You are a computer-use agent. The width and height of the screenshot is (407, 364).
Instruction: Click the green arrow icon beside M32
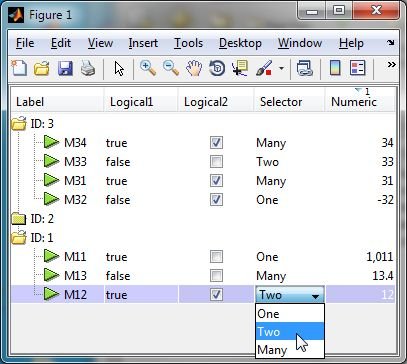point(52,200)
